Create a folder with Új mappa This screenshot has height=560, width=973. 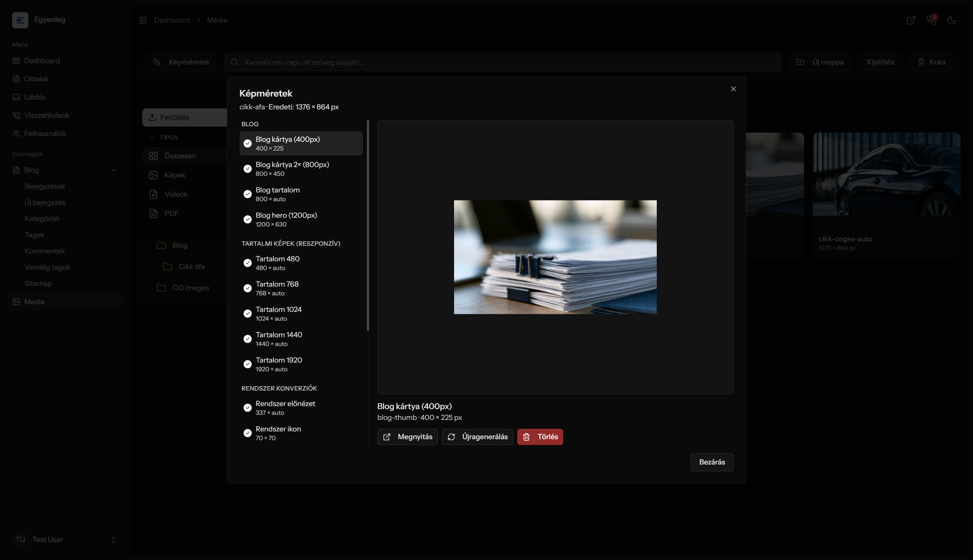point(820,62)
